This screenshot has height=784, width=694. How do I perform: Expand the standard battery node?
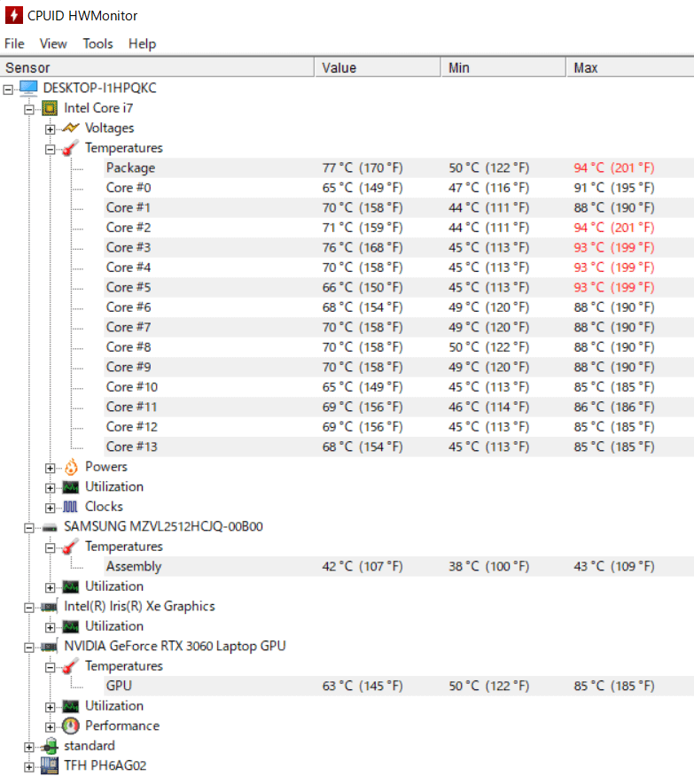click(29, 748)
